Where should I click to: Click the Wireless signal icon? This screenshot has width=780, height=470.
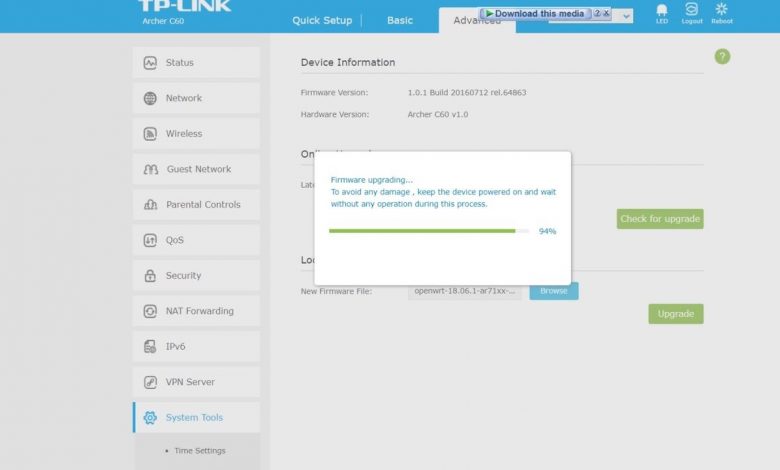coord(150,134)
